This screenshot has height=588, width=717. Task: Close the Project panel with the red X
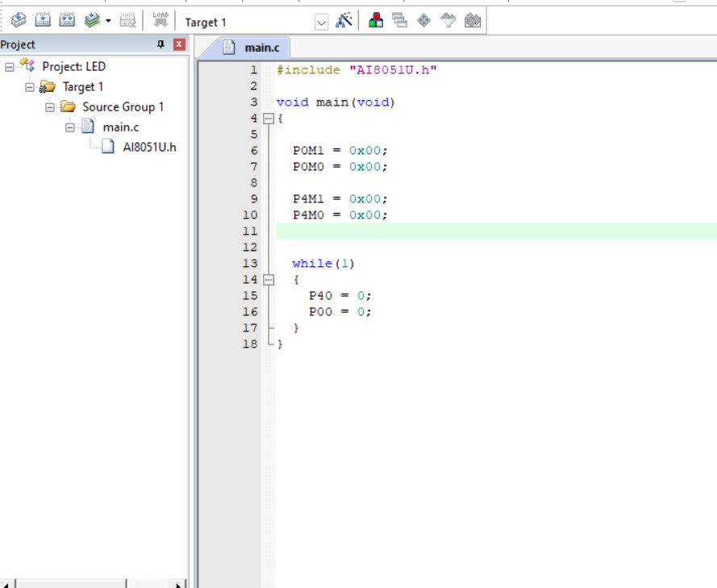pos(179,44)
